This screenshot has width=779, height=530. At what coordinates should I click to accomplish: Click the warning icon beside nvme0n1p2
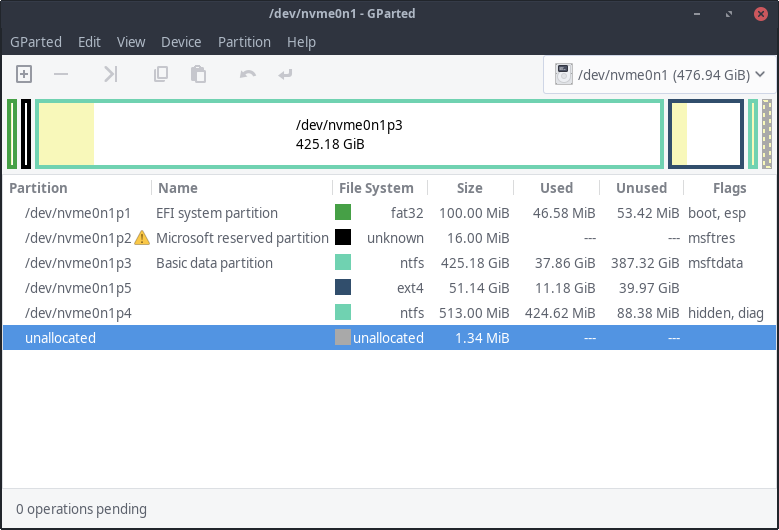(x=142, y=238)
